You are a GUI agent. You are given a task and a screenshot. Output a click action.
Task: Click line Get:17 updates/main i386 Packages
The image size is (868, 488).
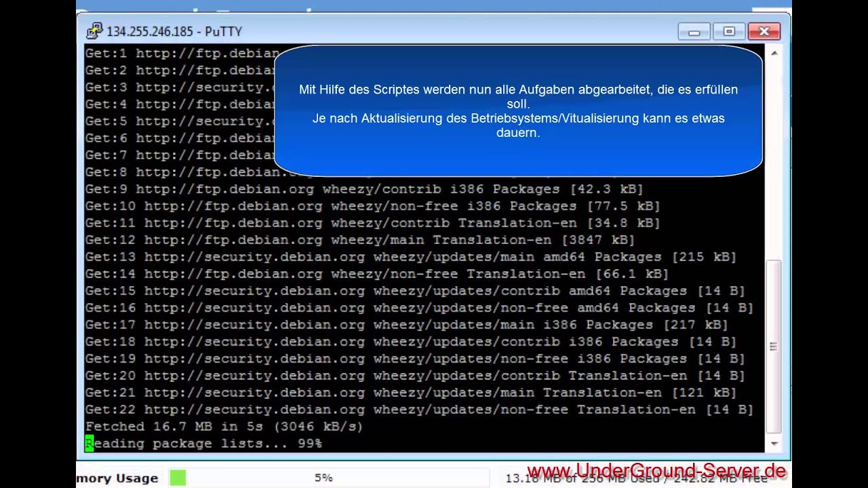tap(406, 325)
